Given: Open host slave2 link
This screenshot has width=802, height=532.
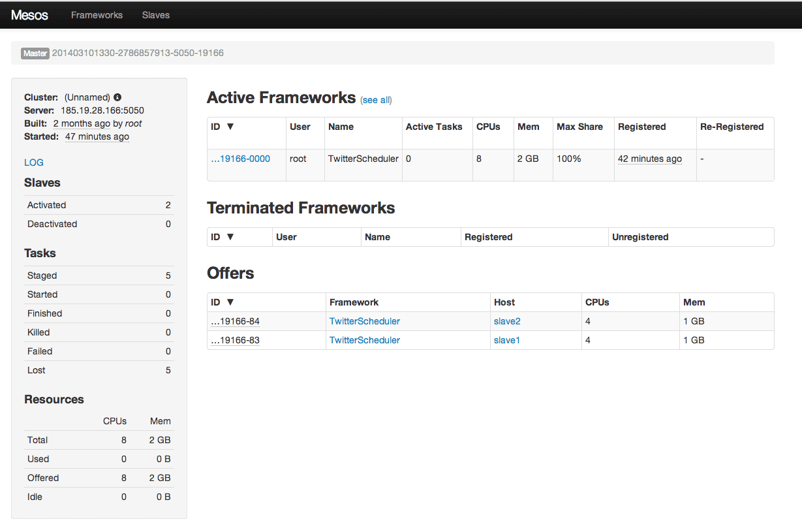Looking at the screenshot, I should pos(507,321).
